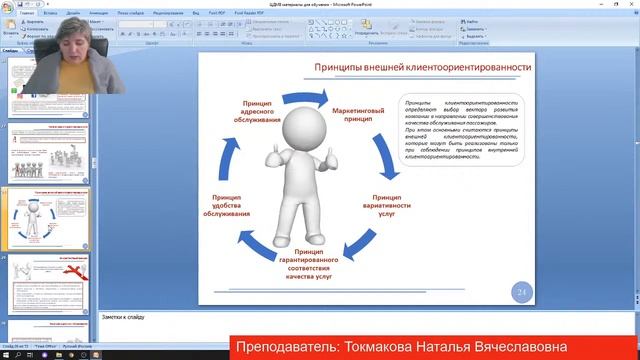Click italic description text box on slide
This screenshot has width=640, height=360.
coord(461,129)
